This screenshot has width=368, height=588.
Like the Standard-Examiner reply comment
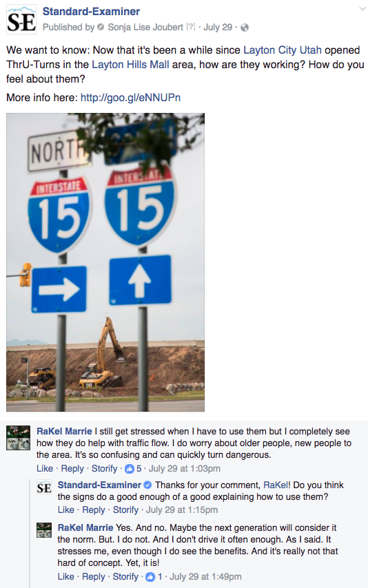coord(65,510)
